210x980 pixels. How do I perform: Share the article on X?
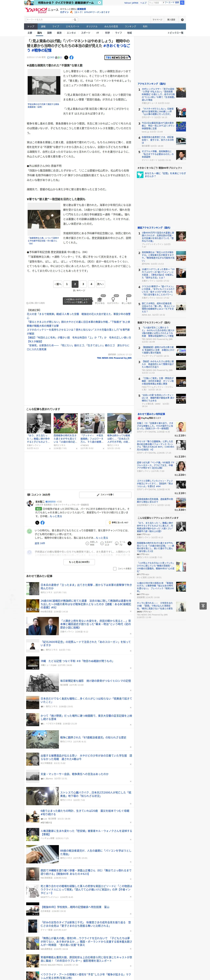pos(66,57)
